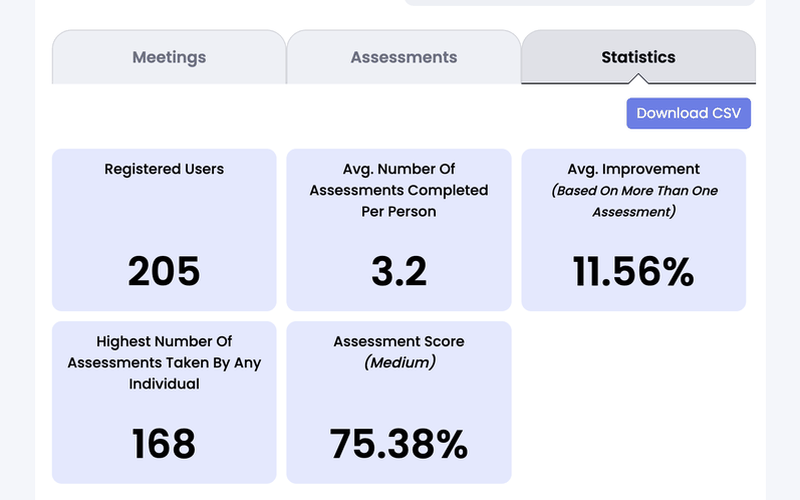Click the Avg. Improvement heading
Screen dimensions: 800x500
634,169
